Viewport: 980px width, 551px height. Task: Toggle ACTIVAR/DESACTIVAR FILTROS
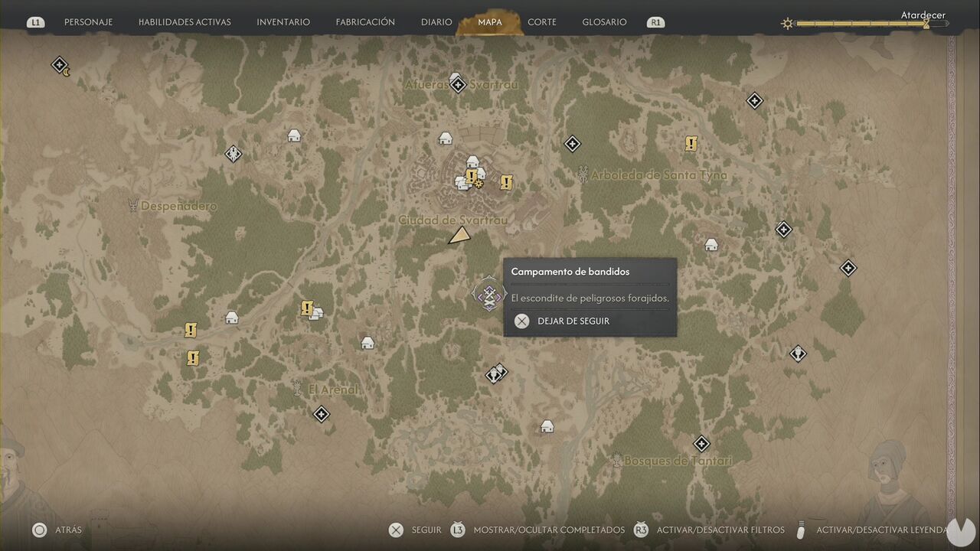[720, 530]
